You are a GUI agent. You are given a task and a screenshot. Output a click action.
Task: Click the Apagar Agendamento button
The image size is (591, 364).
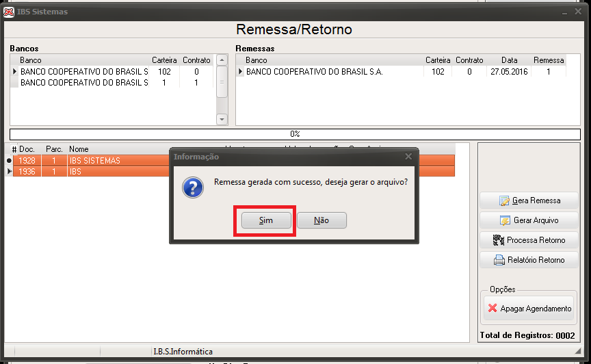point(529,309)
